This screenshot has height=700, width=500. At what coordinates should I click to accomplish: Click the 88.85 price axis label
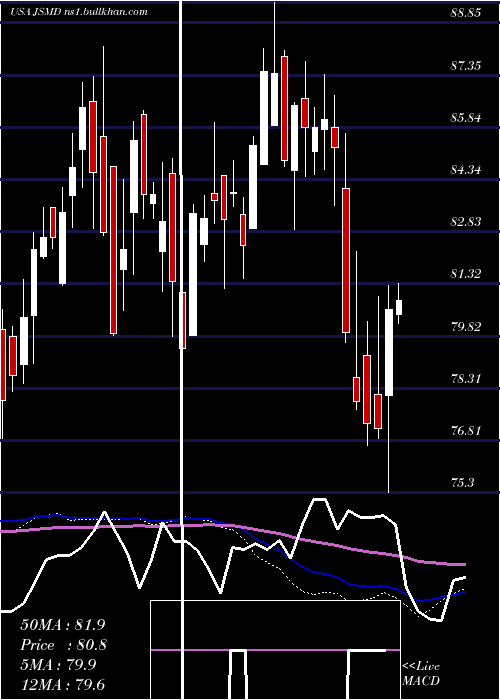point(466,13)
